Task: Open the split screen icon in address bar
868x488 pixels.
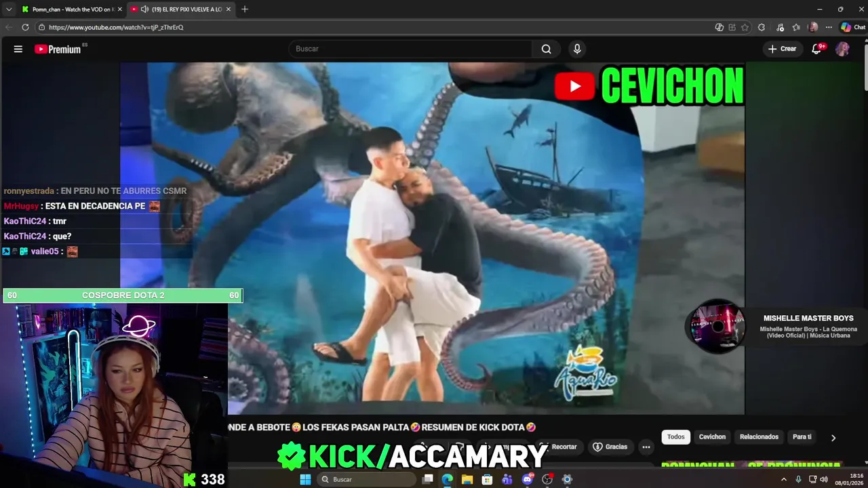Action: click(719, 27)
